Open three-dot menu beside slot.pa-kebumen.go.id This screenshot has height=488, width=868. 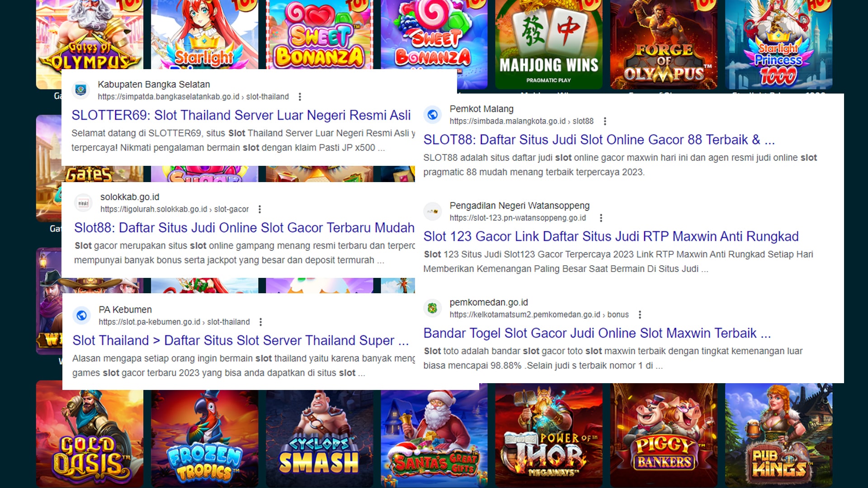click(260, 322)
